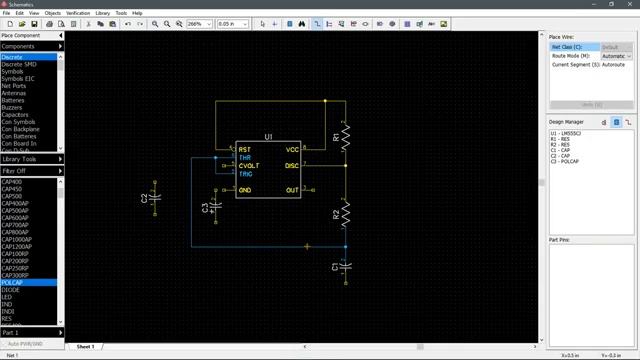Viewport: 640px width, 360px height.
Task: Open the Tools menu
Action: (x=121, y=13)
